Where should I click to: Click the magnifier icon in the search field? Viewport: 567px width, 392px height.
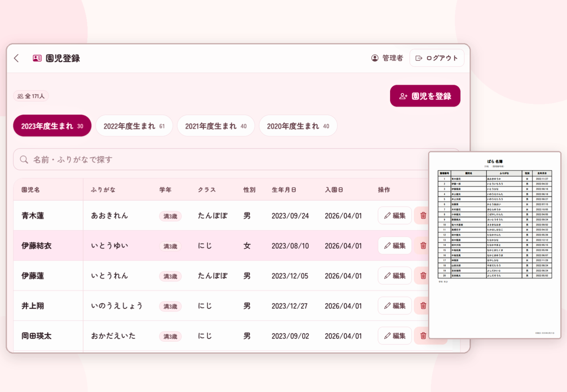[x=24, y=160]
